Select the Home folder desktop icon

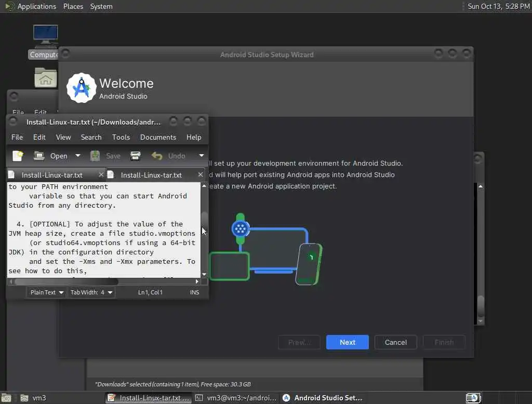(x=46, y=77)
